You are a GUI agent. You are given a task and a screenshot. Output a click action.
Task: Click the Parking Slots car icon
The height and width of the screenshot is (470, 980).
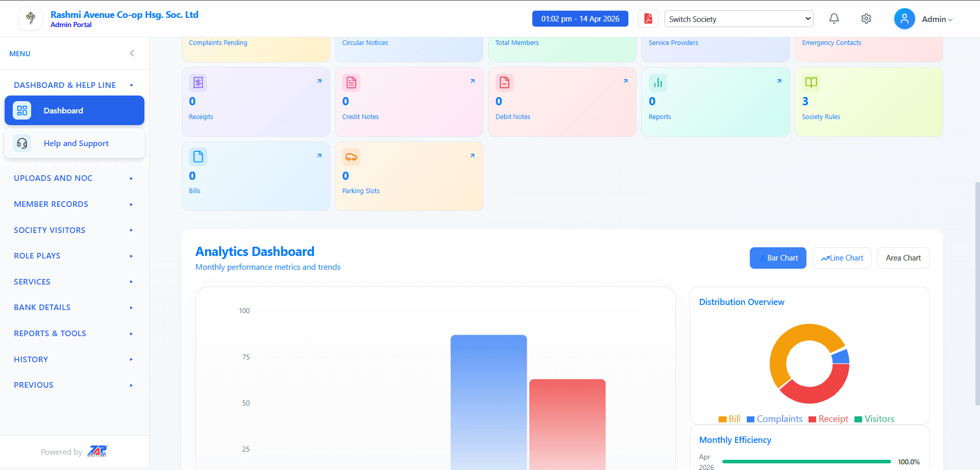point(351,157)
